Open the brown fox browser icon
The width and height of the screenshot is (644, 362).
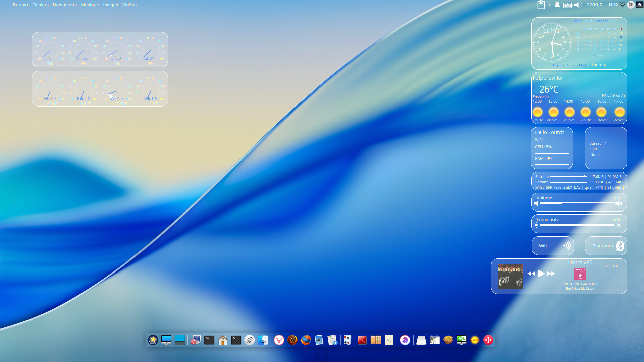292,340
